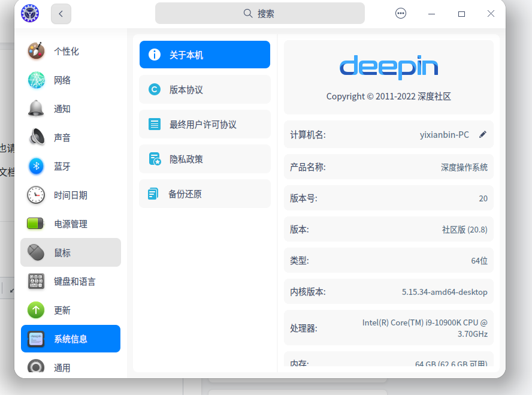This screenshot has width=532, height=395.
Task: Close the Control Center window
Action: click(x=491, y=14)
